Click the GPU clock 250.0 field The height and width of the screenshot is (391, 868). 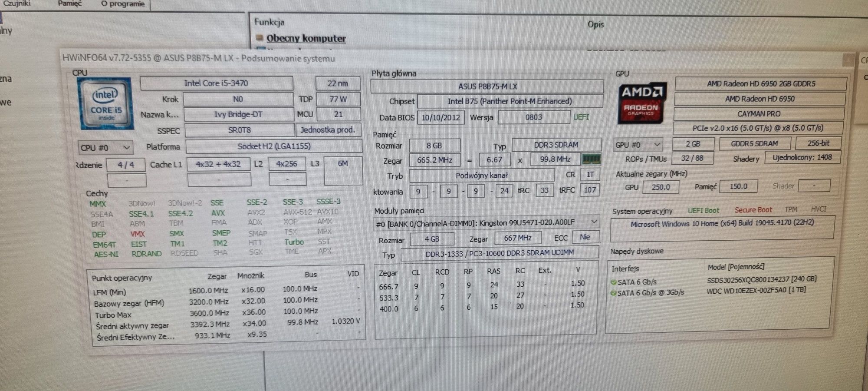click(x=661, y=187)
